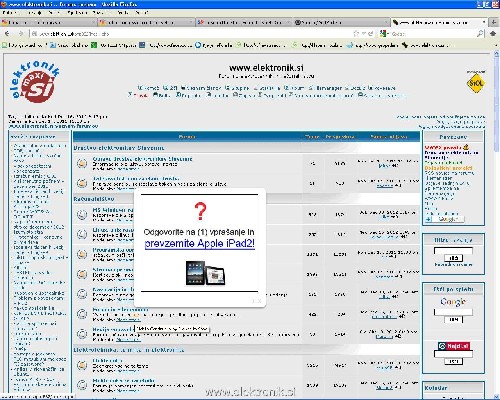Viewport: 500px width, 400px height.
Task: Click the search magnifier in the search box
Action: (x=480, y=34)
